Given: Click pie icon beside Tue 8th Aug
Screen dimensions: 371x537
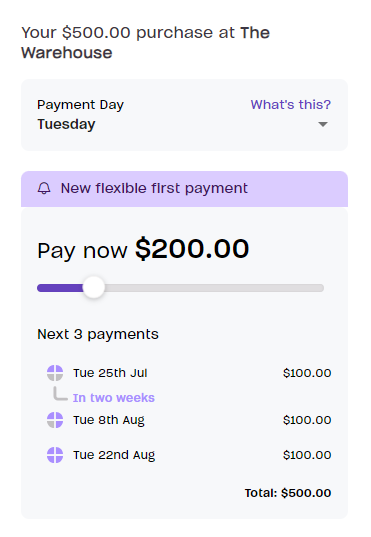Looking at the screenshot, I should [x=55, y=420].
